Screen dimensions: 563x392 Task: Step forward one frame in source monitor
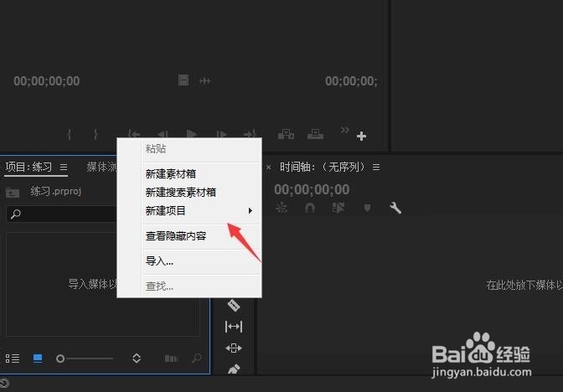(x=221, y=134)
